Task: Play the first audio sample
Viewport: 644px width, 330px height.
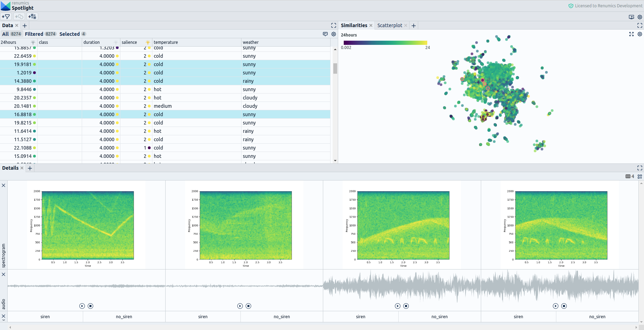Action: click(x=82, y=306)
